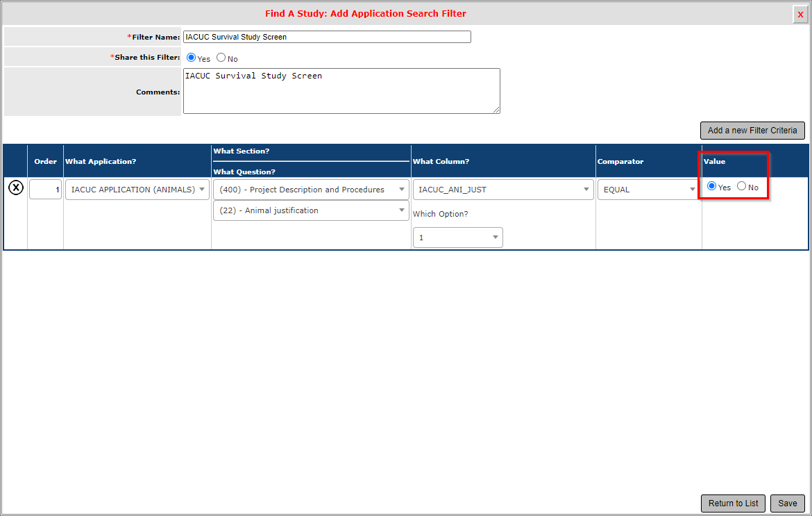Screen dimensions: 812x516
Task: Open the IACUC_ANI_JUST column dropdown
Action: click(503, 190)
